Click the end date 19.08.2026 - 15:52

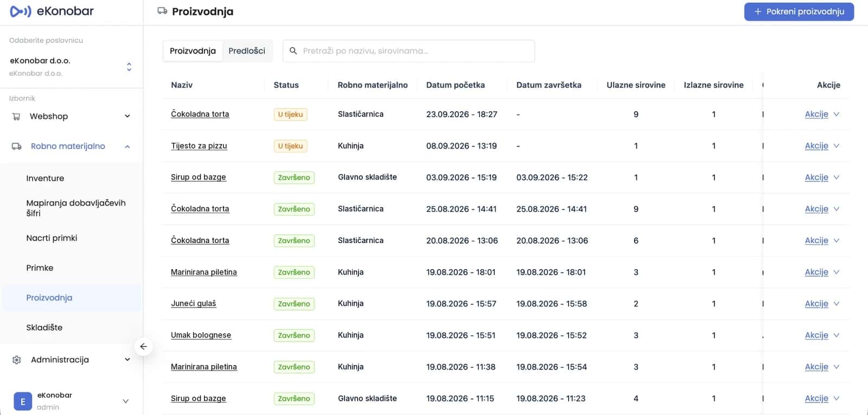point(552,335)
